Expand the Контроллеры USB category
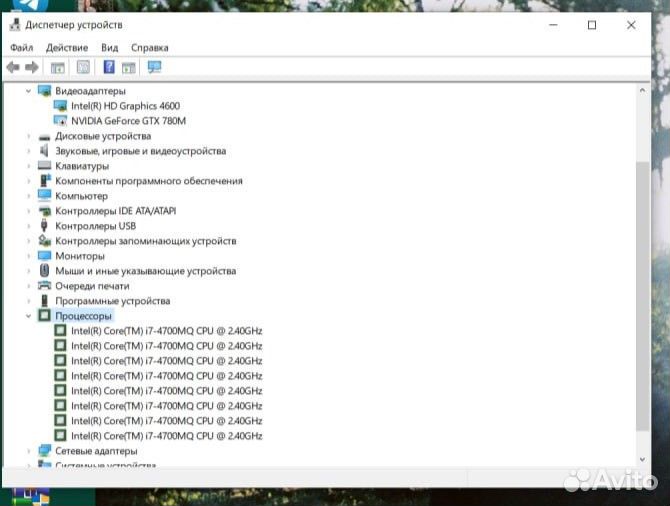Viewport: 670px width, 506px height. [29, 226]
